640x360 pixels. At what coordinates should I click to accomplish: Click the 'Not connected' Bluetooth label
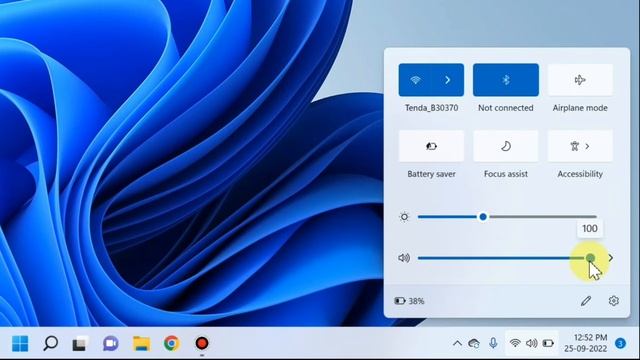click(x=506, y=108)
